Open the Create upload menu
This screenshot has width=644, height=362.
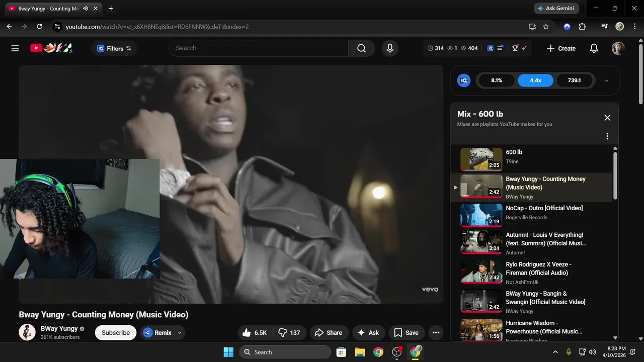pyautogui.click(x=561, y=48)
